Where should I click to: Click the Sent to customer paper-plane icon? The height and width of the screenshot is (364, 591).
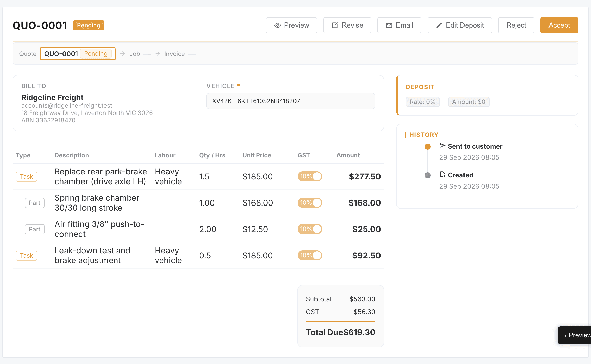[442, 145]
